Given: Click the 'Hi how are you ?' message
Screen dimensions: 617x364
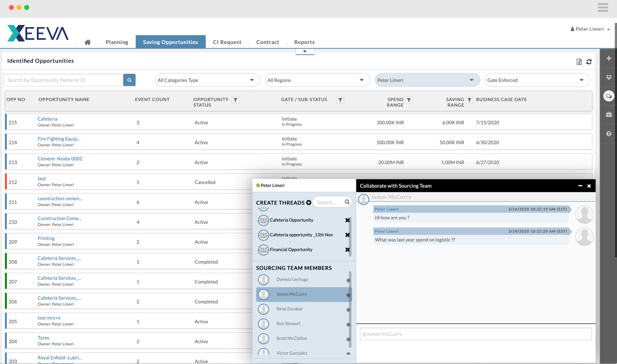Looking at the screenshot, I should click(392, 218).
